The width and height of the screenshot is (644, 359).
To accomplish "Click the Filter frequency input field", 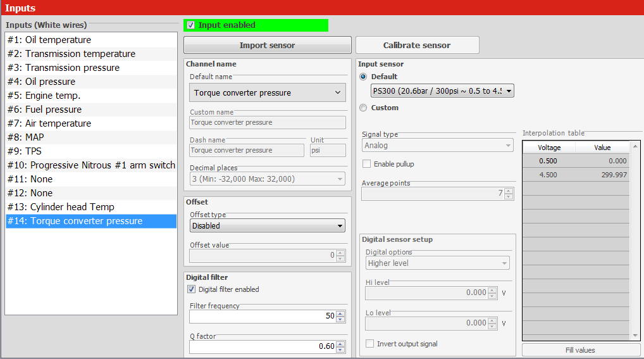I will coord(262,316).
